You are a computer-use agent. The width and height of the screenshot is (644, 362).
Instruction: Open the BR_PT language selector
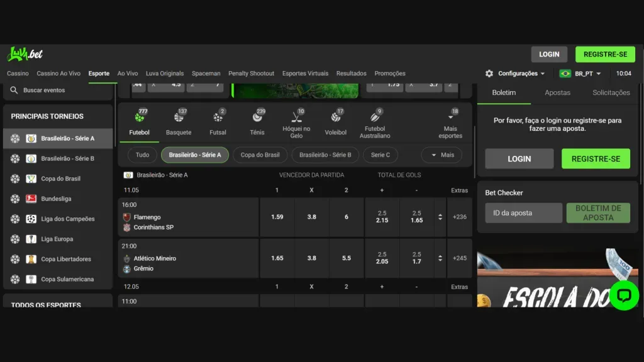tap(580, 74)
